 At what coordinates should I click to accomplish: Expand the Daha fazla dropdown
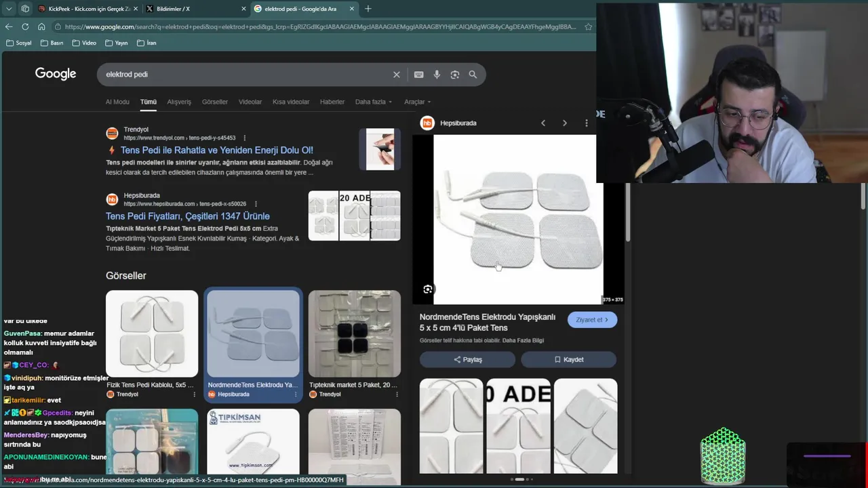374,102
